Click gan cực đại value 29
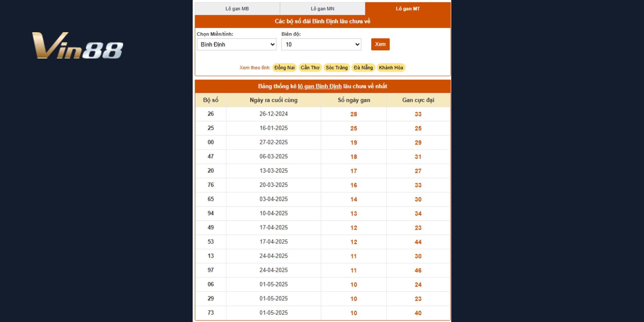Screen dimensions: 644x322 418,142
